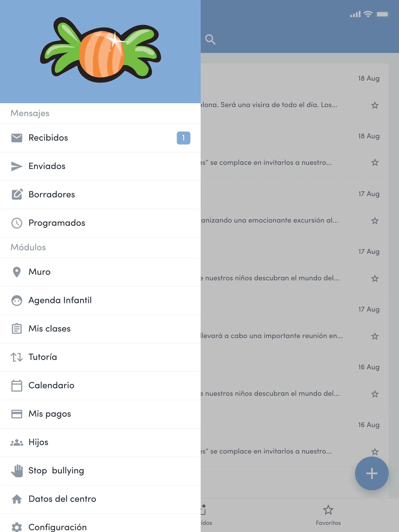Open the Borradores drafts folder

pos(52,194)
